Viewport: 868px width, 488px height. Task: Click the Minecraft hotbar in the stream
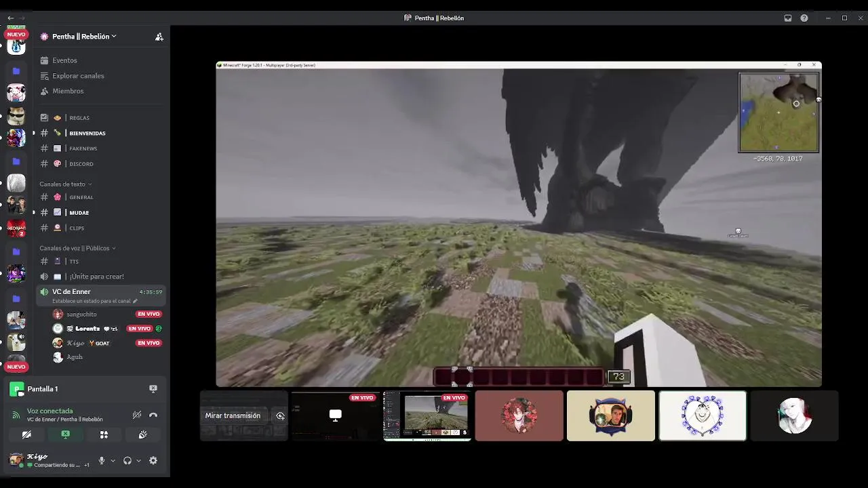tap(519, 377)
